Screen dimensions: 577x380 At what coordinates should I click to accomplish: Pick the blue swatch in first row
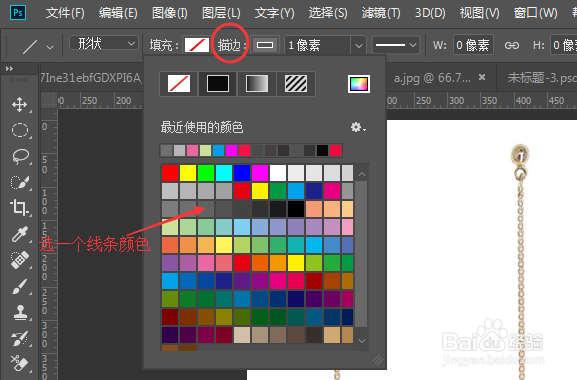pos(242,173)
